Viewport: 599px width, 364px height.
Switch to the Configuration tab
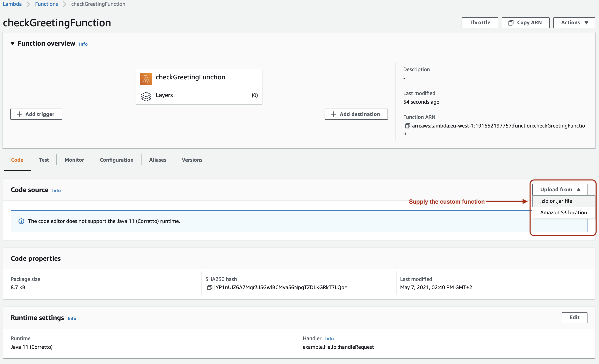(116, 160)
